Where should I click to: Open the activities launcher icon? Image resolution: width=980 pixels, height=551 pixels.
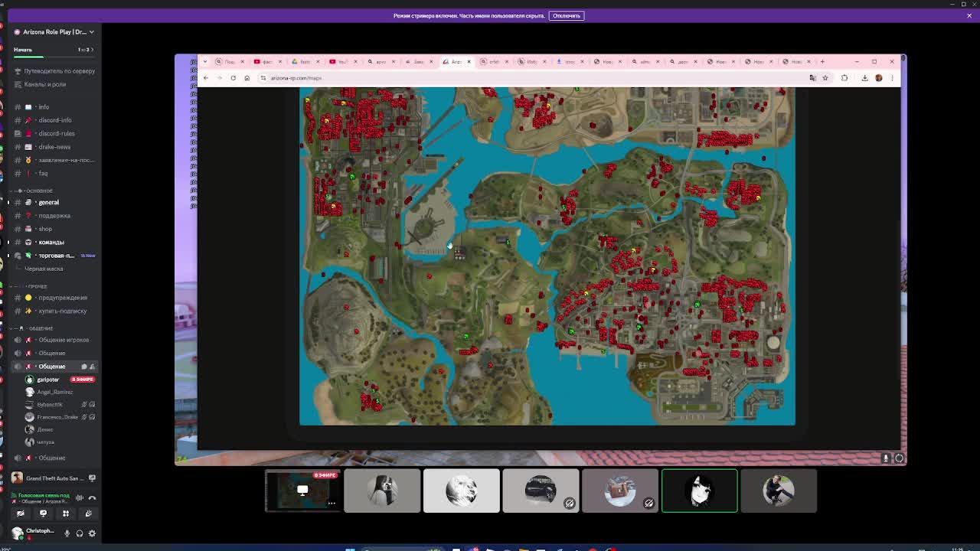pyautogui.click(x=66, y=514)
